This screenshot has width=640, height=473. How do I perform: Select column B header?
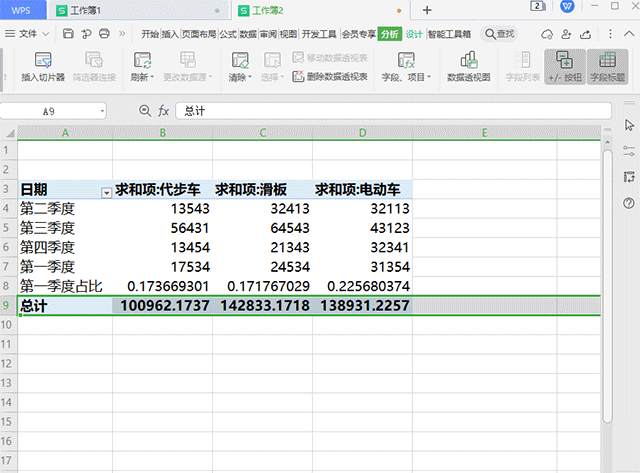coord(162,133)
